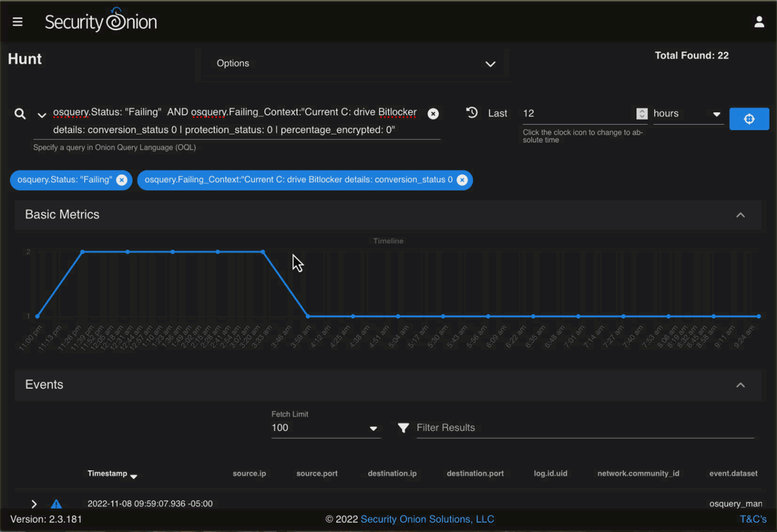Collapse the Events section
The image size is (777, 532).
tap(740, 385)
